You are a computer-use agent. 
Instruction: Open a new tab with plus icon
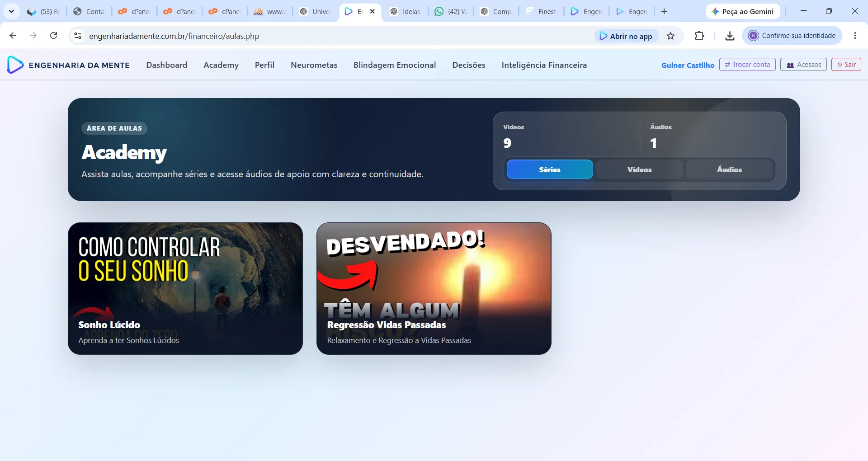coord(664,12)
